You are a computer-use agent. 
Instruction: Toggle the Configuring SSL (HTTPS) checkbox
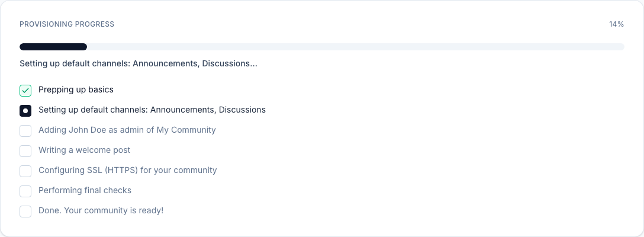[25, 171]
